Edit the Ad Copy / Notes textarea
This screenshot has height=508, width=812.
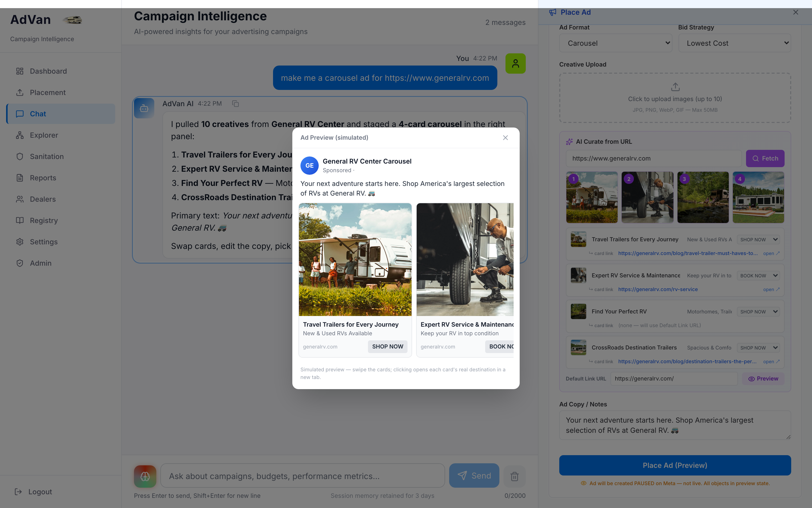[x=675, y=425]
